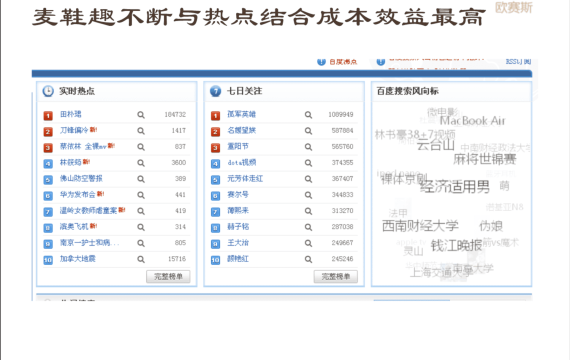Click 钱江晚报 in word cloud
Image resolution: width=570 pixels, height=360 pixels.
pos(457,246)
